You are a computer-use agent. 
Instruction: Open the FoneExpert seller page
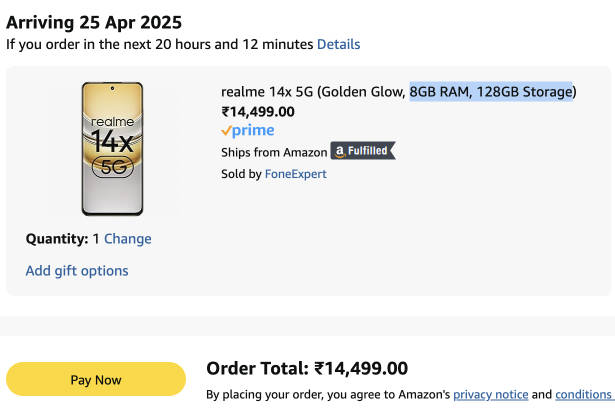pos(295,174)
